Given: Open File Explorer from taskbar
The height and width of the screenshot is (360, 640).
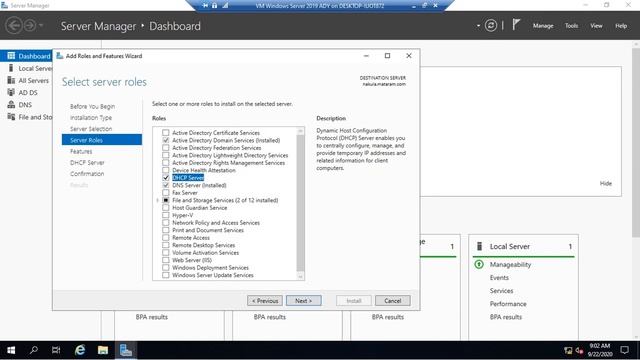Looking at the screenshot, I should tap(103, 350).
